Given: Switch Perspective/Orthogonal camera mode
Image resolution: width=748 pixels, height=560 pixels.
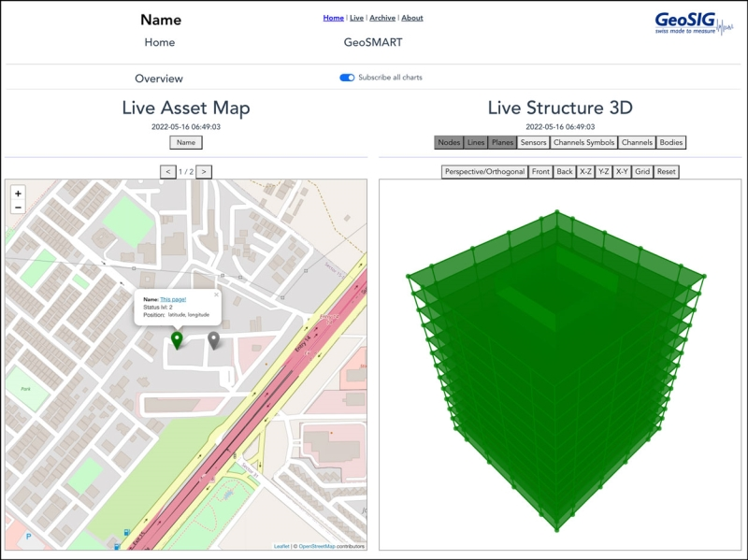Looking at the screenshot, I should tap(484, 172).
